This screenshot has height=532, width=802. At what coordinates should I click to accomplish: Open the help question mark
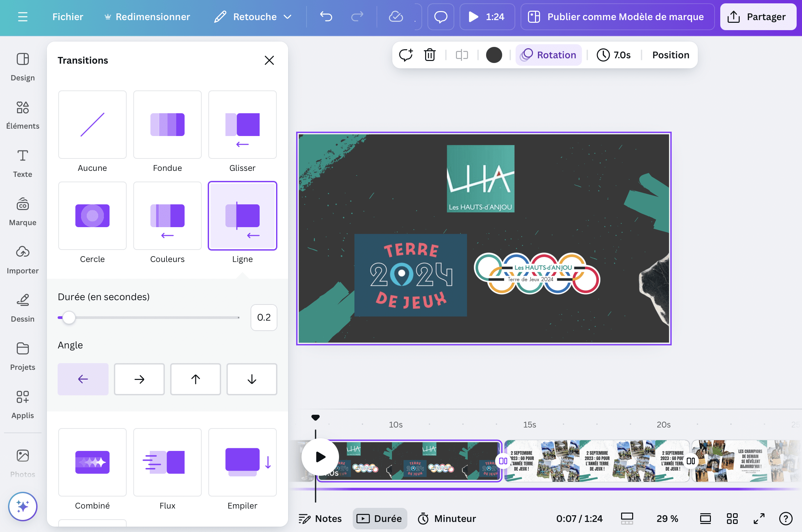point(786,518)
